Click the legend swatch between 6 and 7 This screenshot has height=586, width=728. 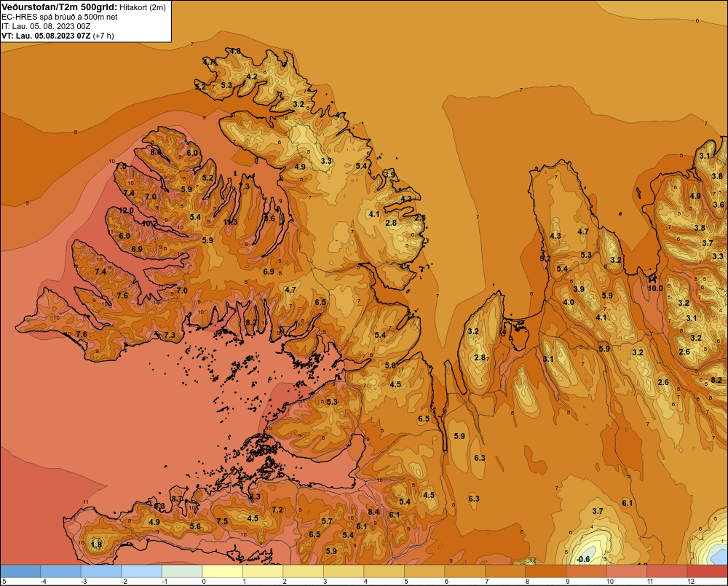[464, 571]
